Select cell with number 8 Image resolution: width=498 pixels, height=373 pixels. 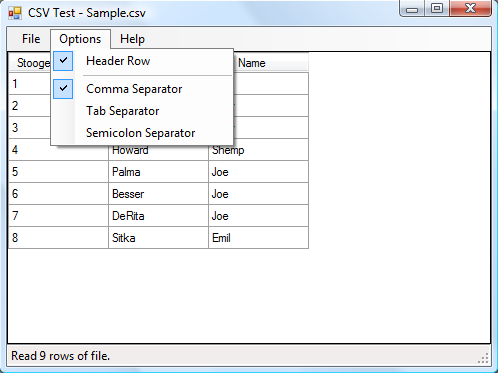[58, 238]
